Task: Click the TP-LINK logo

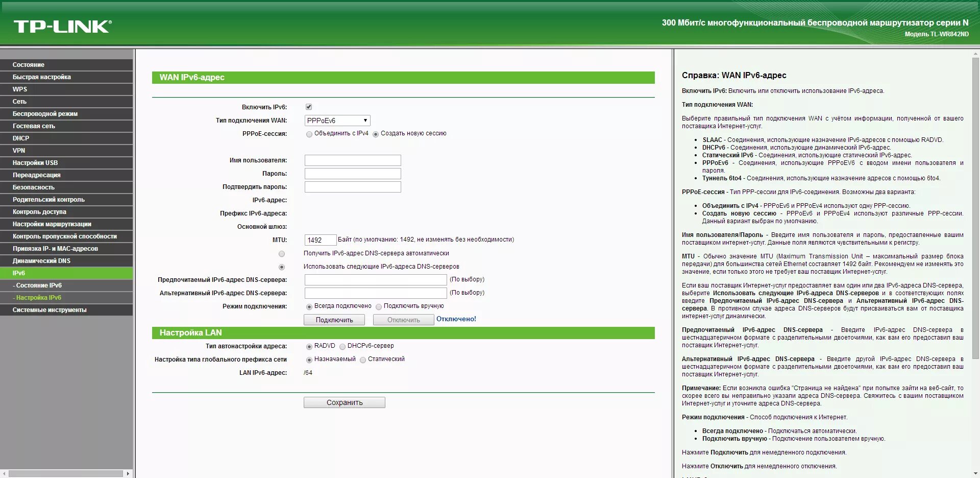Action: tap(62, 27)
